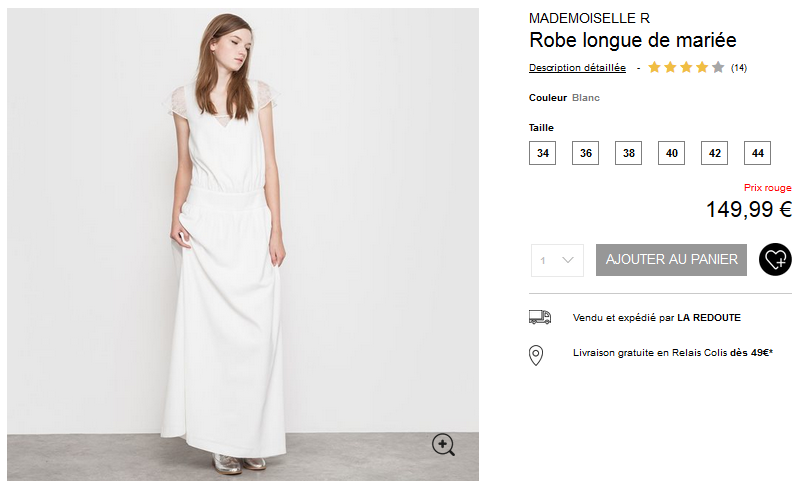The width and height of the screenshot is (806, 487).
Task: Select size 40
Action: point(671,153)
